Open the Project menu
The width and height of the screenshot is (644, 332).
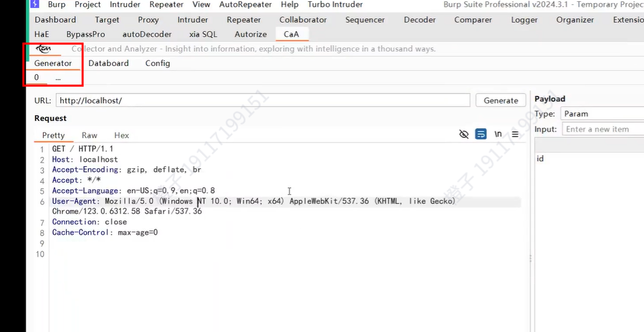pos(88,4)
